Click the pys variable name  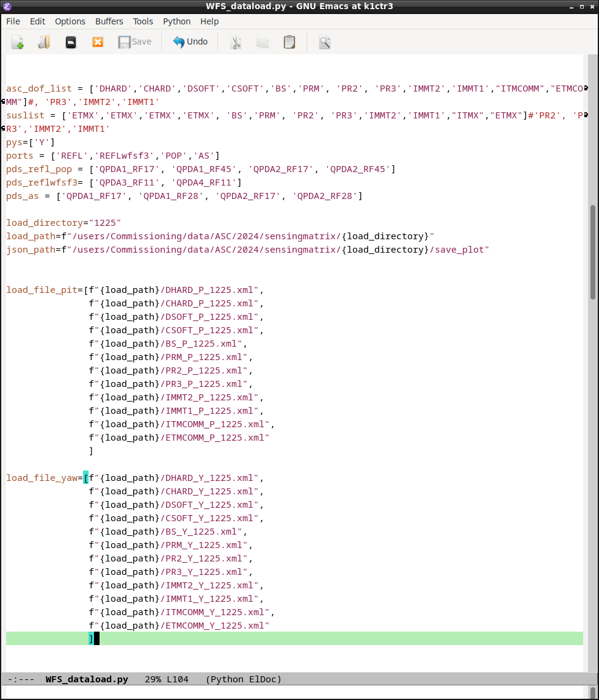tap(14, 142)
